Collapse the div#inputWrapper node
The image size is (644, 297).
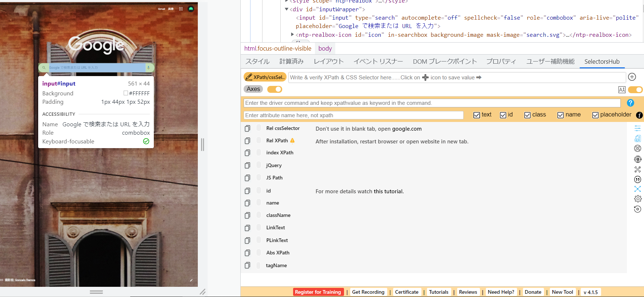click(287, 9)
